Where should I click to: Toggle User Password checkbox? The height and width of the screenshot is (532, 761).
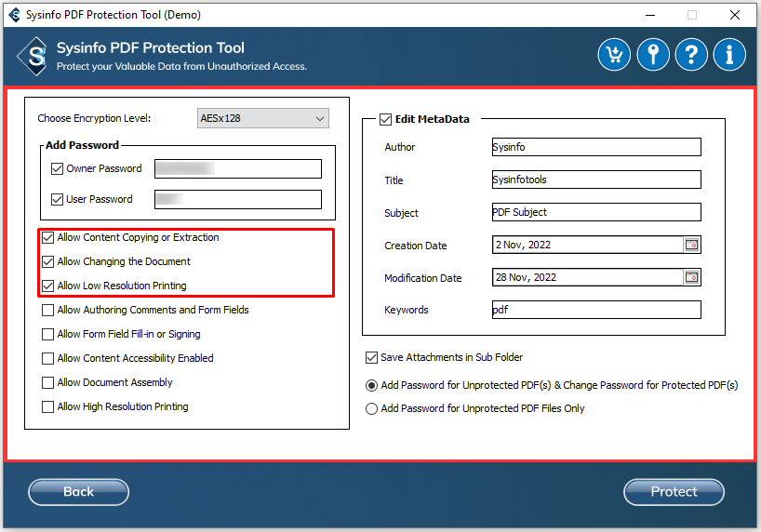(x=58, y=199)
